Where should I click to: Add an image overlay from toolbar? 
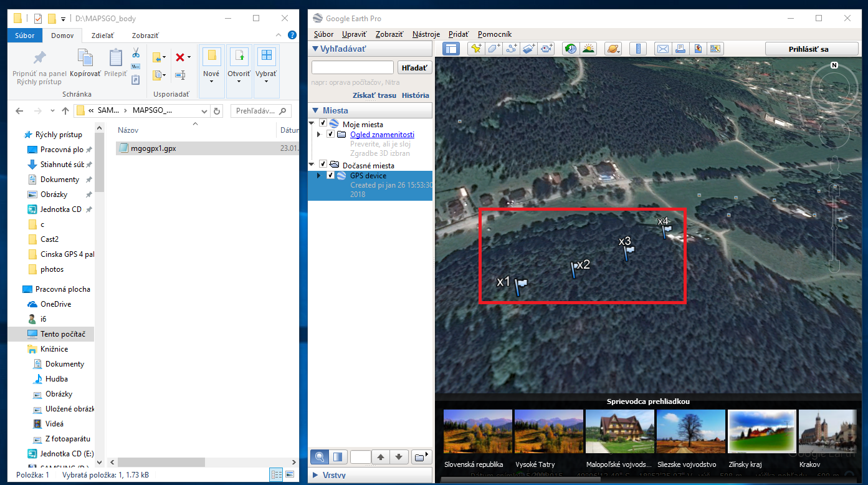(529, 49)
